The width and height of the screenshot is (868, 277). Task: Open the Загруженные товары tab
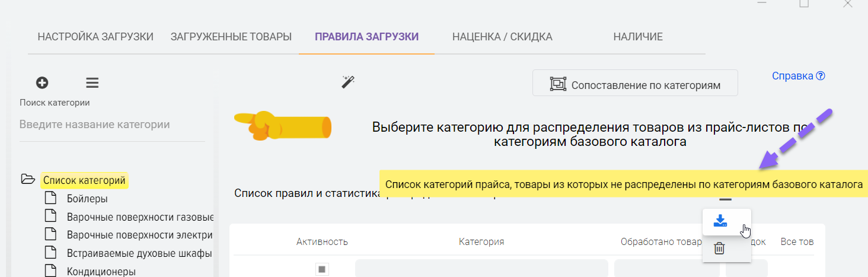point(231,37)
